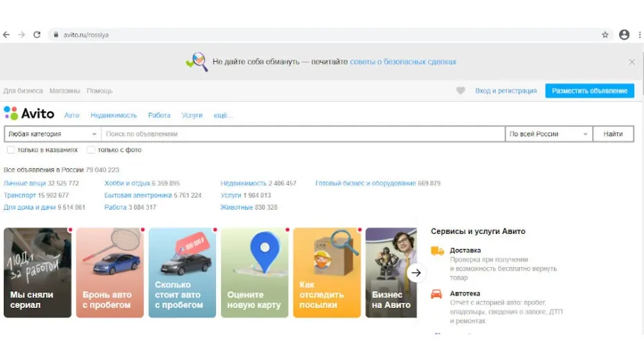
Task: Open the Недвижимость category link with count
Action: tap(244, 183)
